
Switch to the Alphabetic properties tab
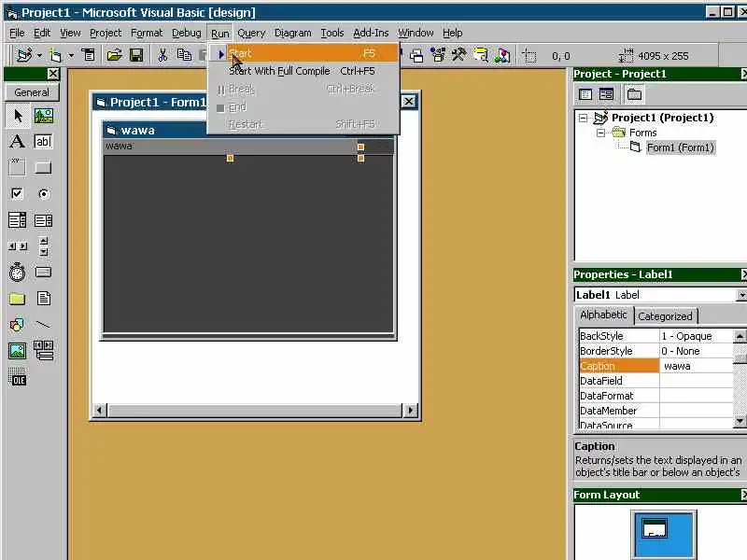(603, 315)
